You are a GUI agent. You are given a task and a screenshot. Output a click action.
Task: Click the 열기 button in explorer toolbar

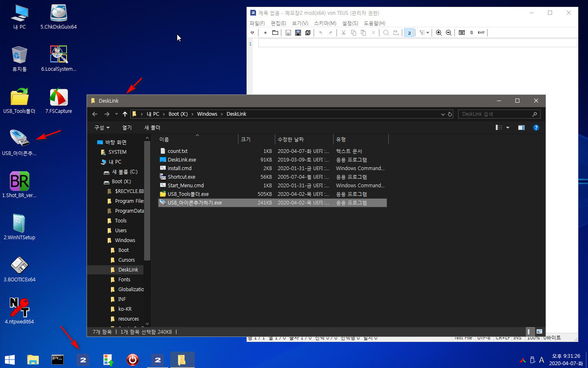[x=127, y=128]
